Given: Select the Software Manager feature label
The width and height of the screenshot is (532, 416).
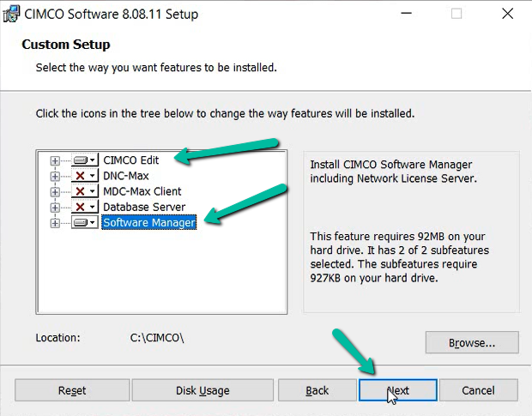Looking at the screenshot, I should click(x=149, y=222).
